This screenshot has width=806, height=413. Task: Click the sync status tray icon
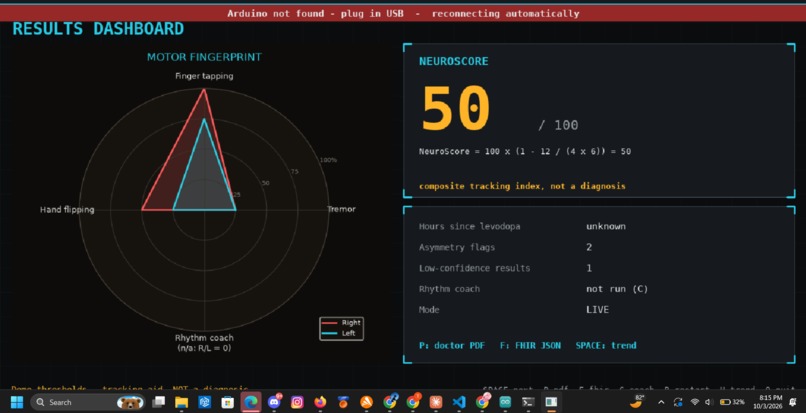(x=678, y=402)
